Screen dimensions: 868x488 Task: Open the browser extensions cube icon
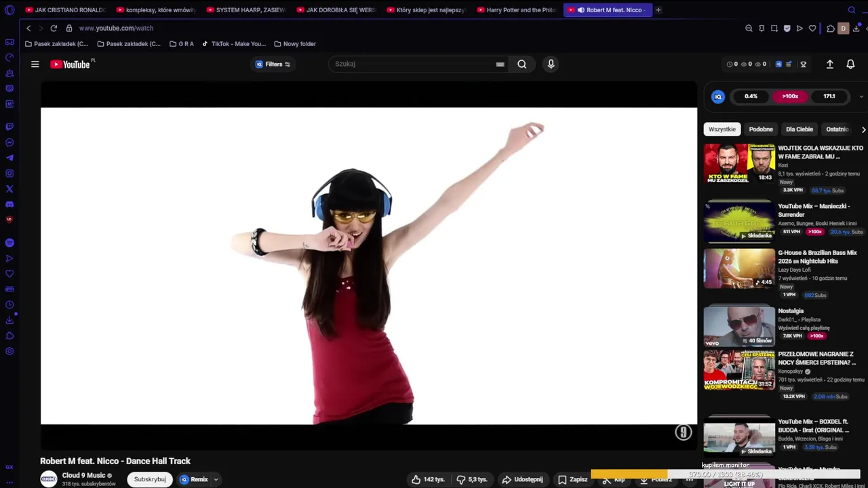[830, 28]
